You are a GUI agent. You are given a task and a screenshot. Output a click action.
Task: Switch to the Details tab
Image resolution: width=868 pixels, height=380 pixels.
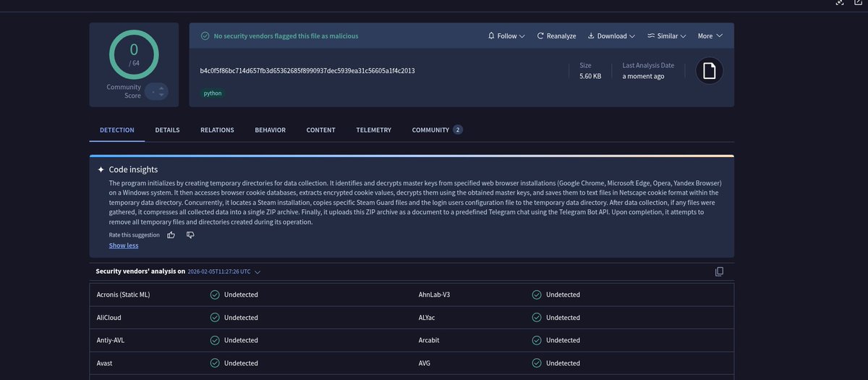(x=167, y=130)
